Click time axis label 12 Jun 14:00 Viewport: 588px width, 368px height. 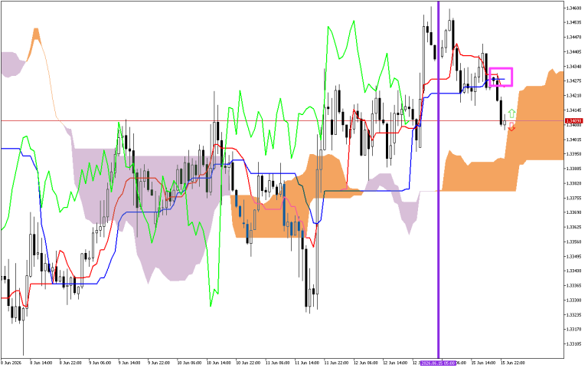click(395, 363)
